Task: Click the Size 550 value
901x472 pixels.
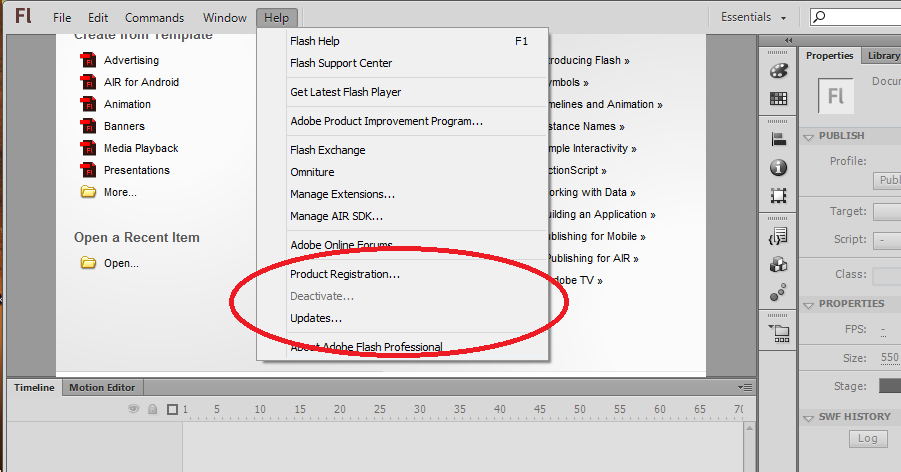Action: (890, 358)
